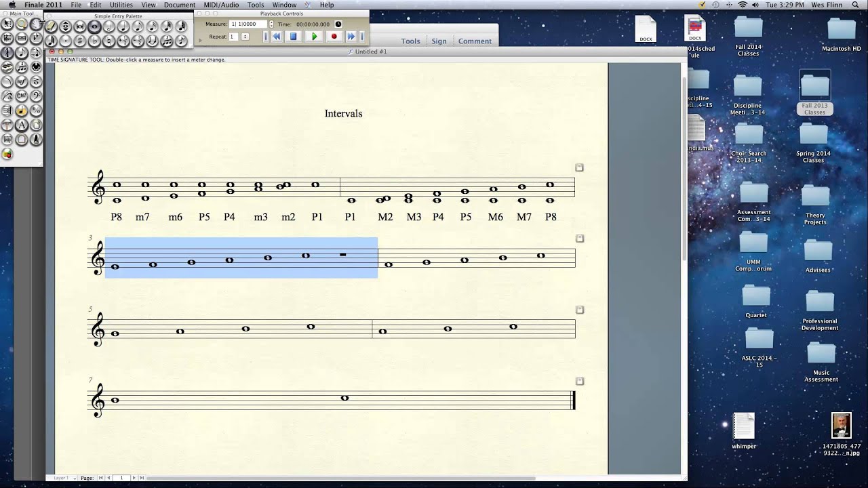
Task: Switch to the Sign tab behind Finale
Action: (x=439, y=41)
